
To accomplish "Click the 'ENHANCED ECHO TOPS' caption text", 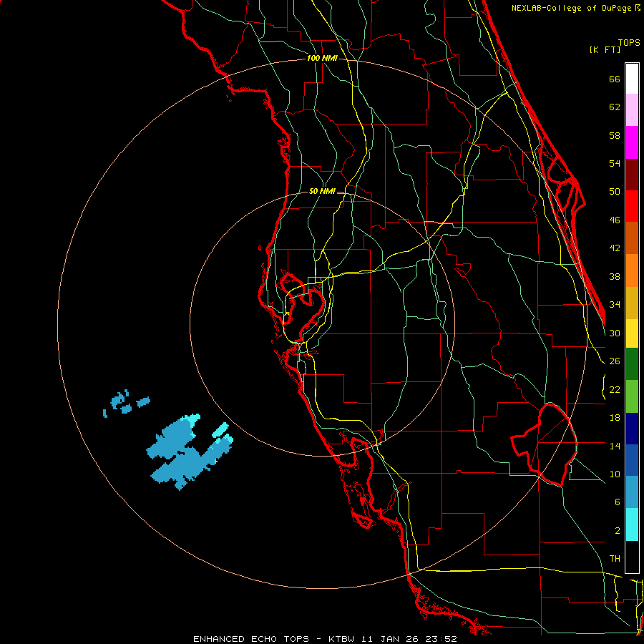I will tap(251, 639).
